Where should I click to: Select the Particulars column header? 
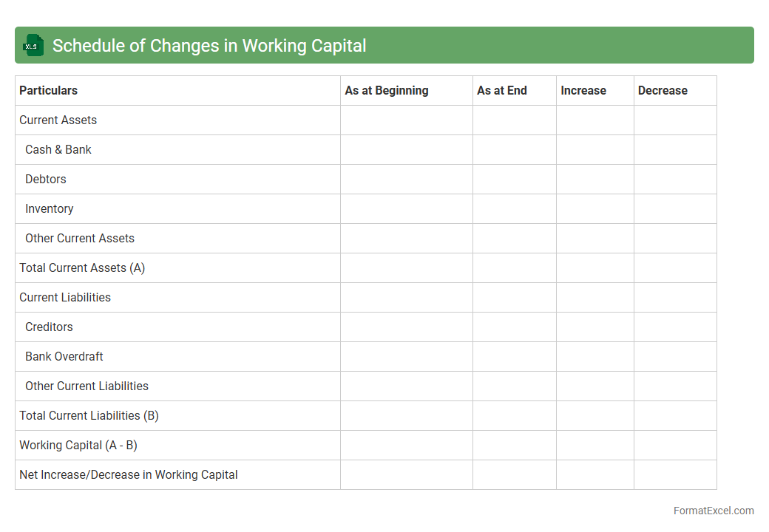click(48, 91)
